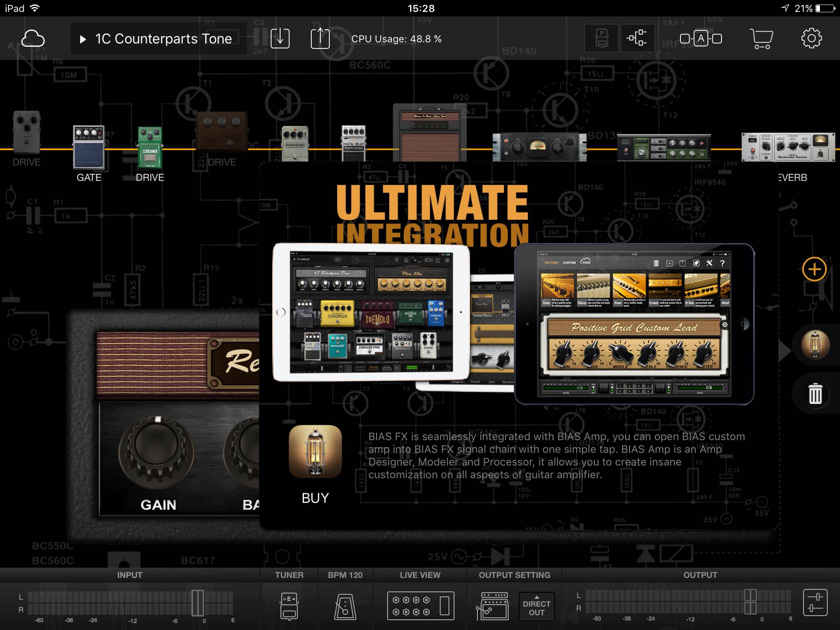Select the amp head in signal chain
The width and height of the screenshot is (840, 630).
pyautogui.click(x=430, y=132)
